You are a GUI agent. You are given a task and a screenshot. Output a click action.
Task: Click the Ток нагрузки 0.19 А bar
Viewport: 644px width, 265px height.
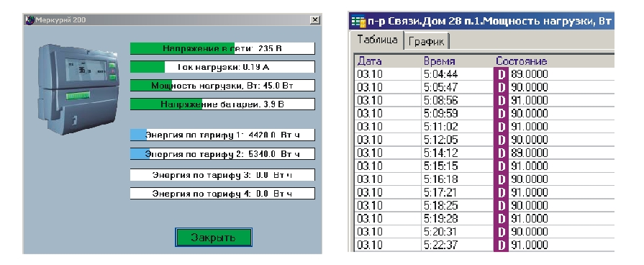tap(222, 66)
